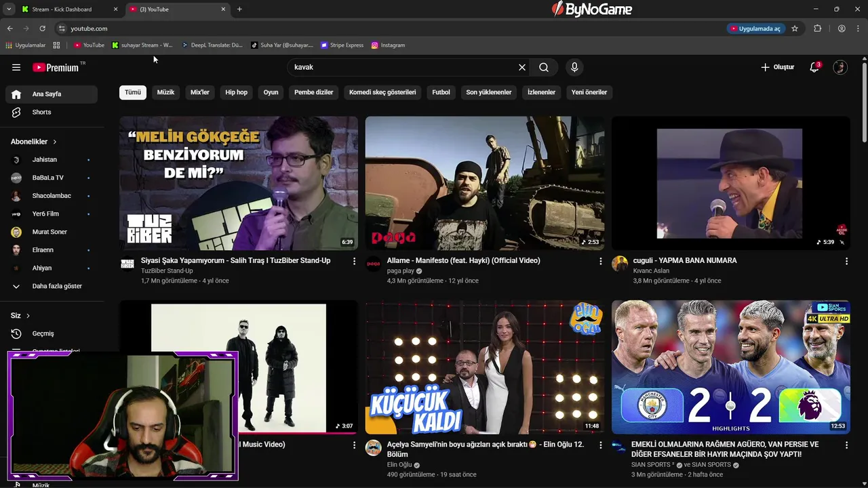The height and width of the screenshot is (488, 868).
Task: Go back in Chrome
Action: 9,28
